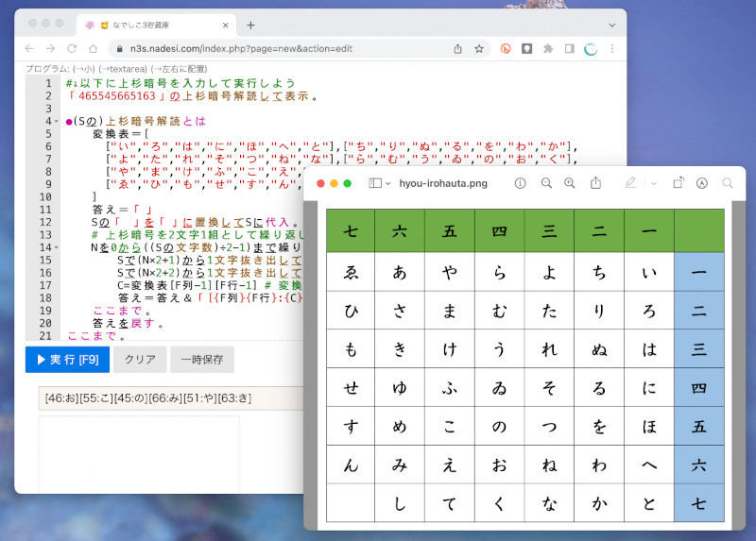756x541 pixels.
Task: Expand the tab search chevron
Action: coord(611,25)
